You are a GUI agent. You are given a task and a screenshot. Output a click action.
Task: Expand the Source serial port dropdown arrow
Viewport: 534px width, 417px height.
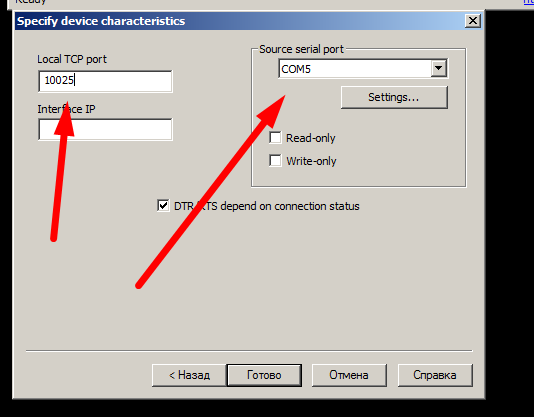[x=439, y=69]
